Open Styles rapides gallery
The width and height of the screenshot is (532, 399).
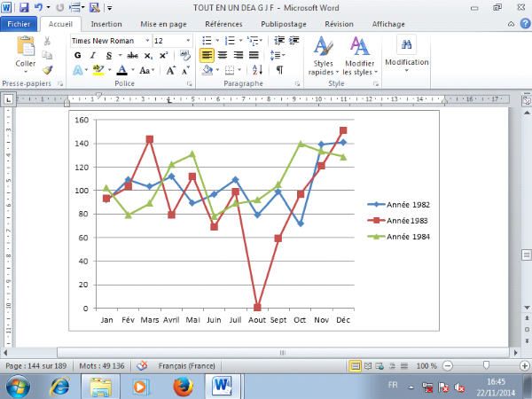(x=323, y=55)
